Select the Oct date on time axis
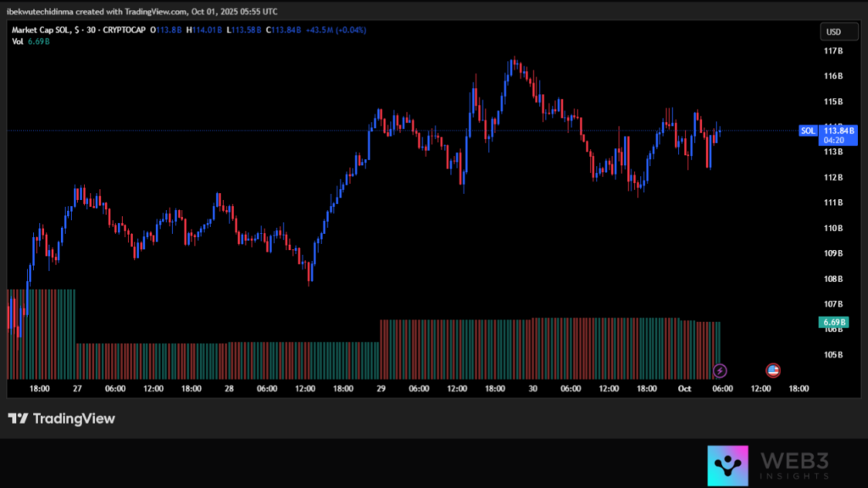The image size is (868, 488). (684, 388)
